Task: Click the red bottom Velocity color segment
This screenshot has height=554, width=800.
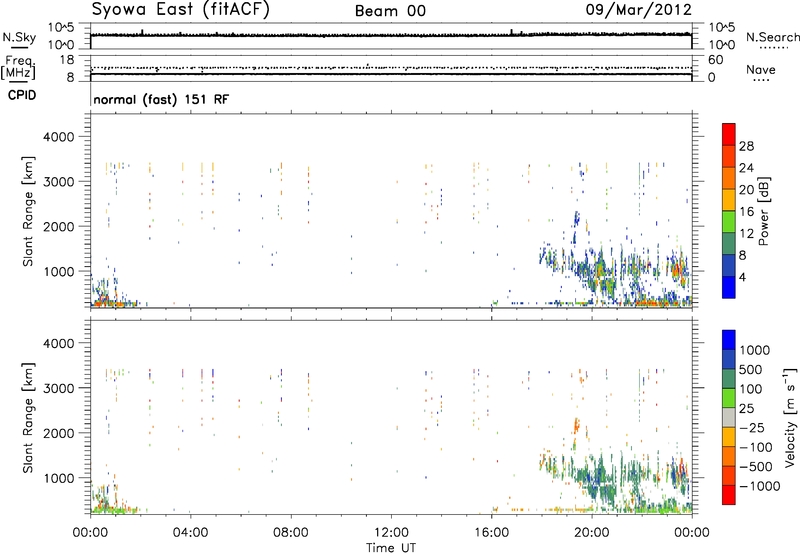Action: 729,495
